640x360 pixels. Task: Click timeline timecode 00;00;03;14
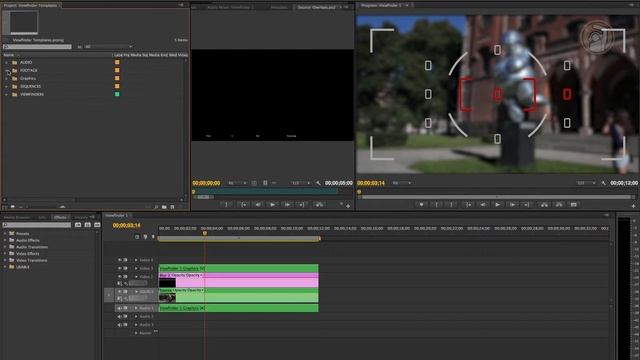pyautogui.click(x=127, y=225)
